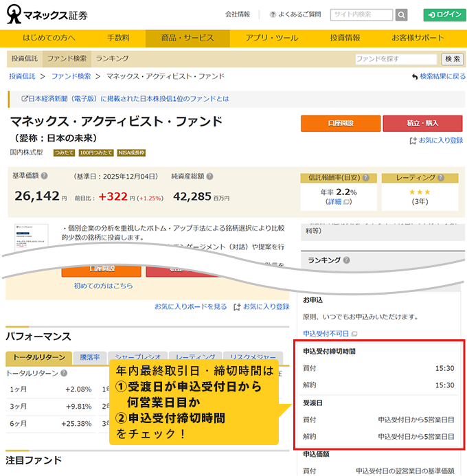This screenshot has width=467, height=476.
Task: Click 申込受付不可日 link
Action: click(x=326, y=334)
